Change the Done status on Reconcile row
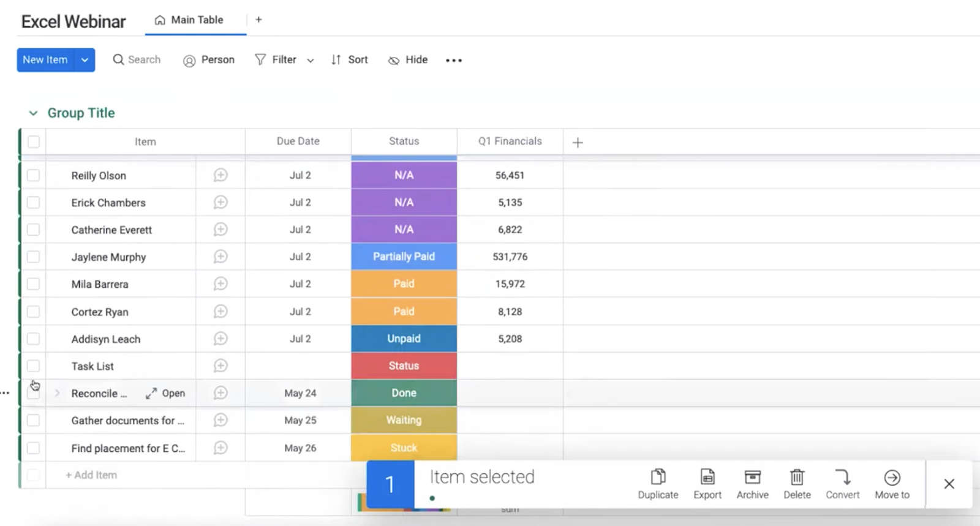 click(x=404, y=393)
